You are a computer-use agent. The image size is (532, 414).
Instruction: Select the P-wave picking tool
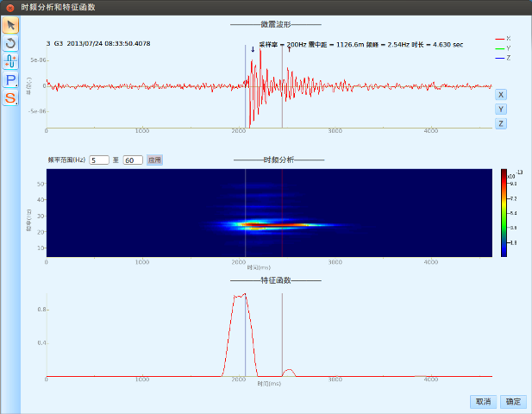click(x=10, y=79)
